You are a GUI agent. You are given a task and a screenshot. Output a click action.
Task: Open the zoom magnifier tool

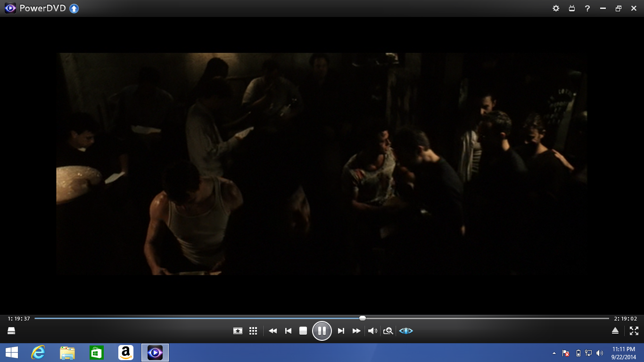[x=388, y=331]
